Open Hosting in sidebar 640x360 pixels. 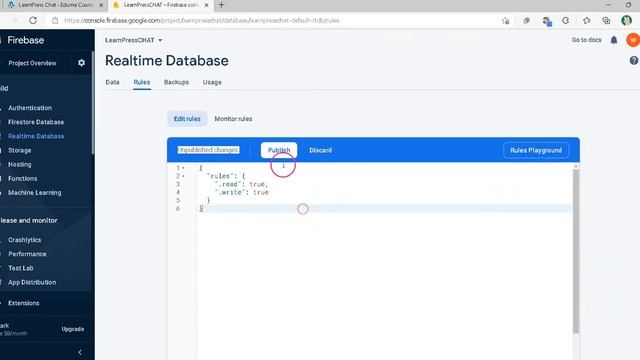[20, 164]
